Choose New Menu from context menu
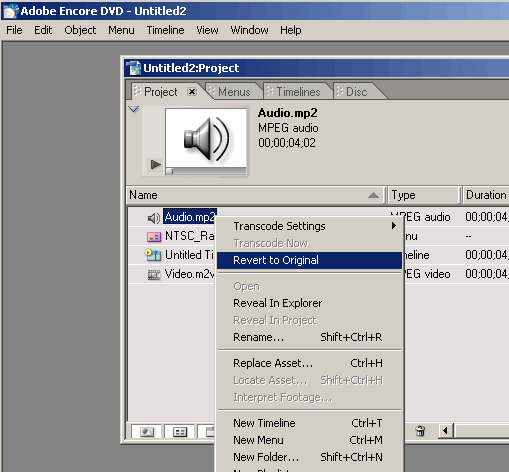509x472 pixels. click(309, 440)
